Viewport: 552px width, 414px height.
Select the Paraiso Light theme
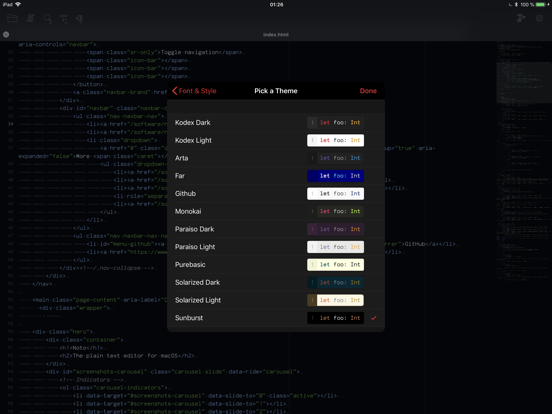point(276,247)
